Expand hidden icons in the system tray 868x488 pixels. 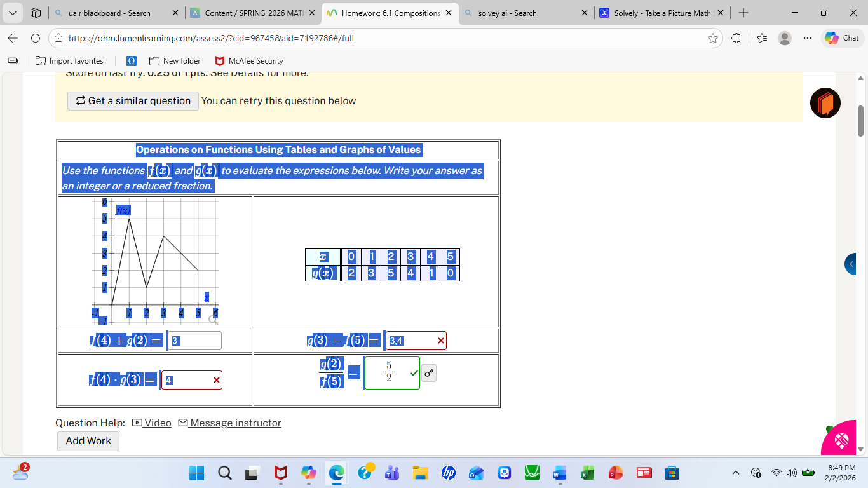[x=735, y=473]
